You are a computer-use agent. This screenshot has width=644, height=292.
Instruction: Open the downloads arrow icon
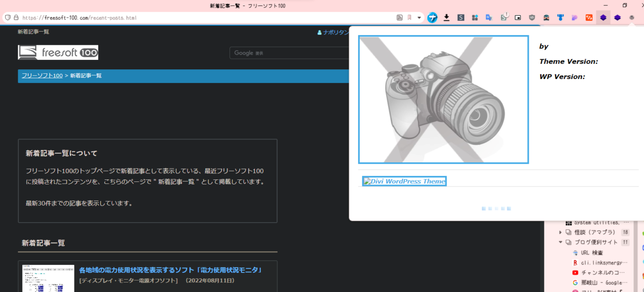point(446,18)
